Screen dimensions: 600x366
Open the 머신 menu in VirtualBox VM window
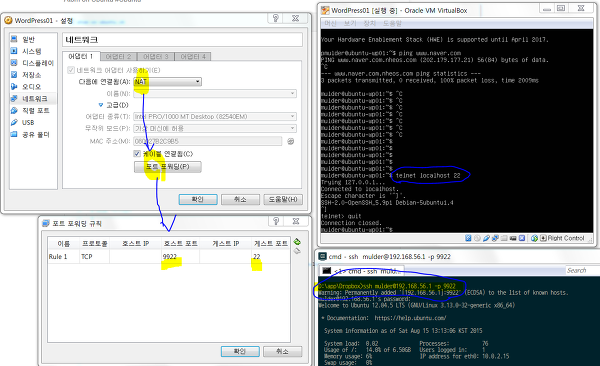click(330, 23)
